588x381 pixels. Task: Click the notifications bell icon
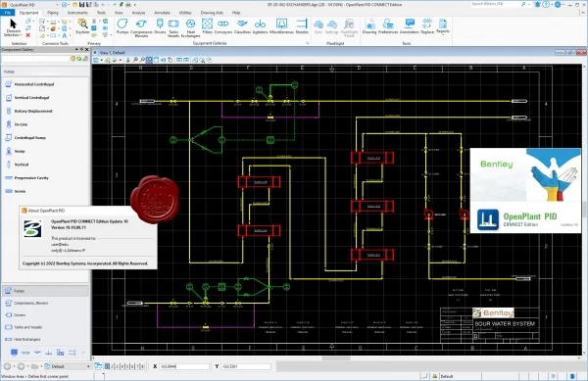coord(538,5)
